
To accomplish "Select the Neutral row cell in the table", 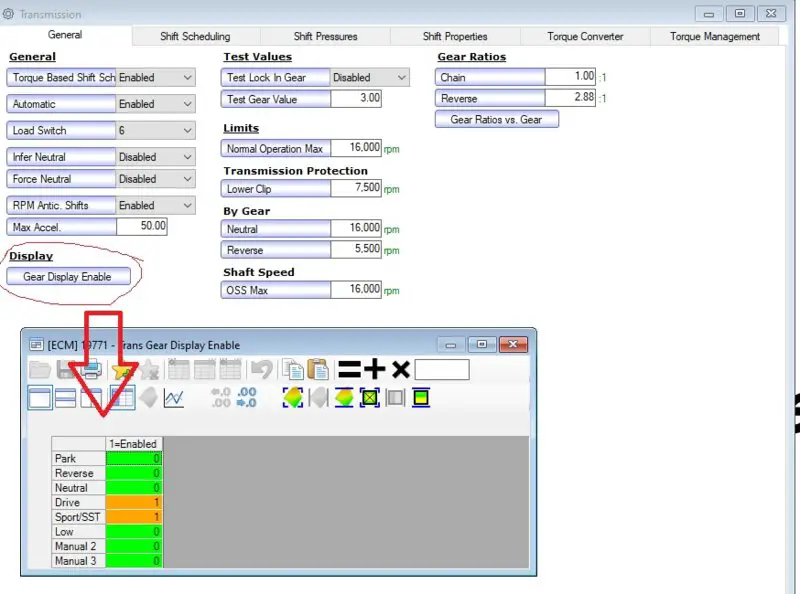I will (x=134, y=488).
